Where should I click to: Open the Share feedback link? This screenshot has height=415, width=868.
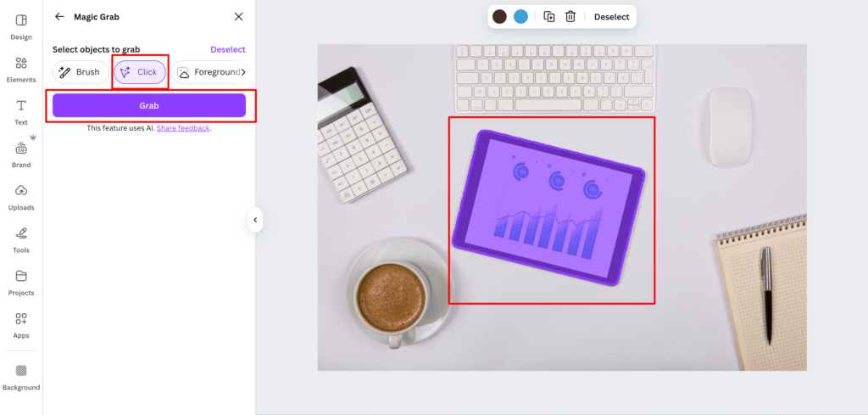[x=183, y=128]
